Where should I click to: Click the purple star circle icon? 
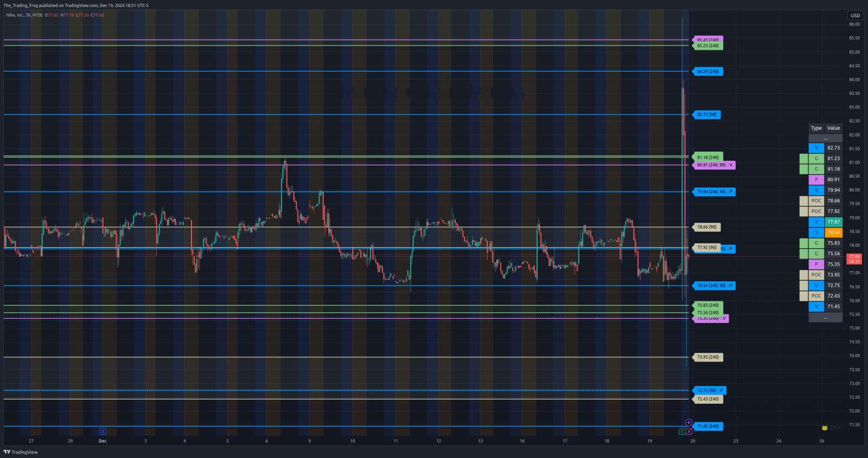[688, 423]
